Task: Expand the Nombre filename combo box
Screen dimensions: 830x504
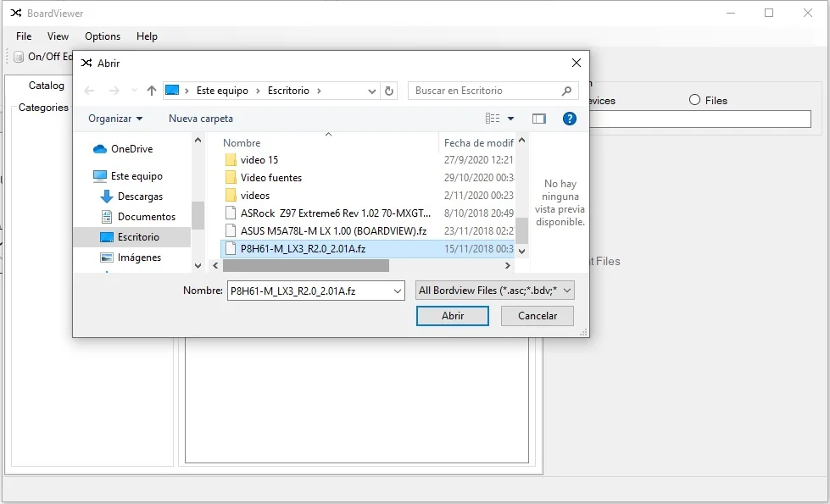Action: point(397,291)
